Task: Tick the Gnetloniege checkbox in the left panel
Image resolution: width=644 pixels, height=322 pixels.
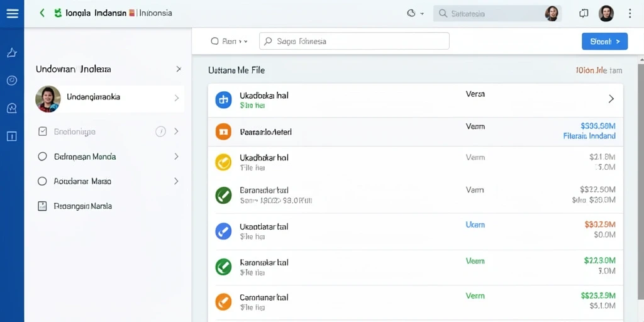Action: (42, 131)
